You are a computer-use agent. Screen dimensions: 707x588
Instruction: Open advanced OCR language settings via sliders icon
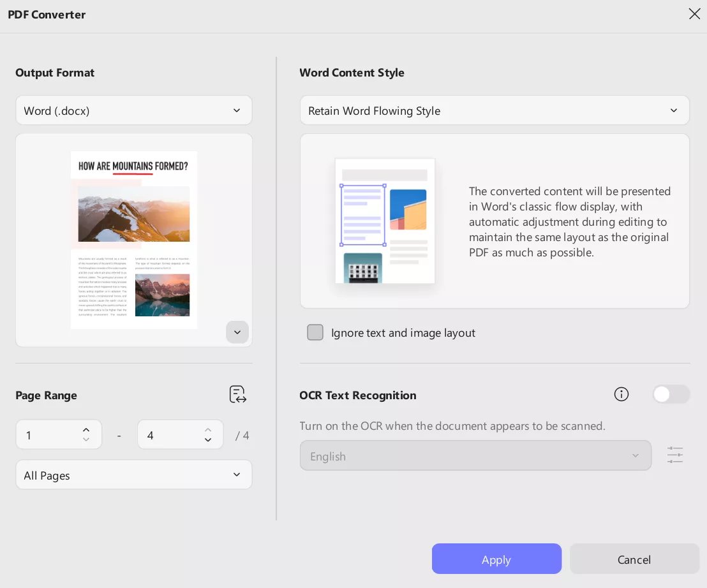click(x=675, y=455)
